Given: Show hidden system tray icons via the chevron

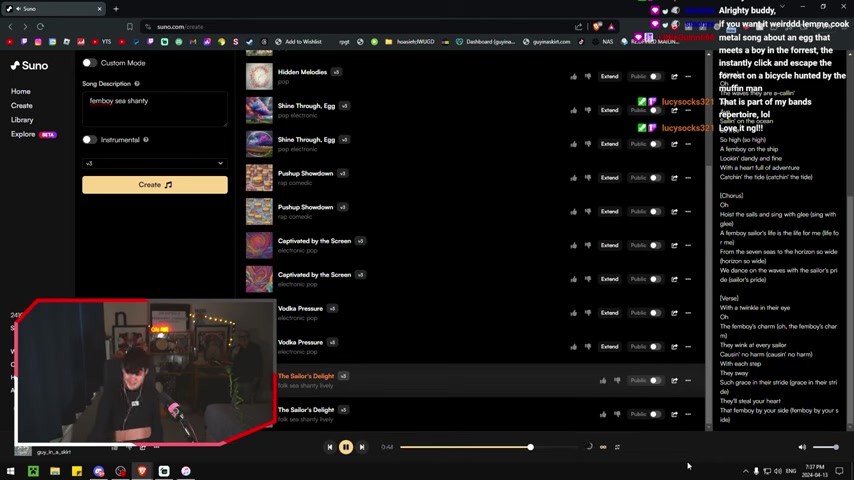Looking at the screenshot, I should coord(745,471).
